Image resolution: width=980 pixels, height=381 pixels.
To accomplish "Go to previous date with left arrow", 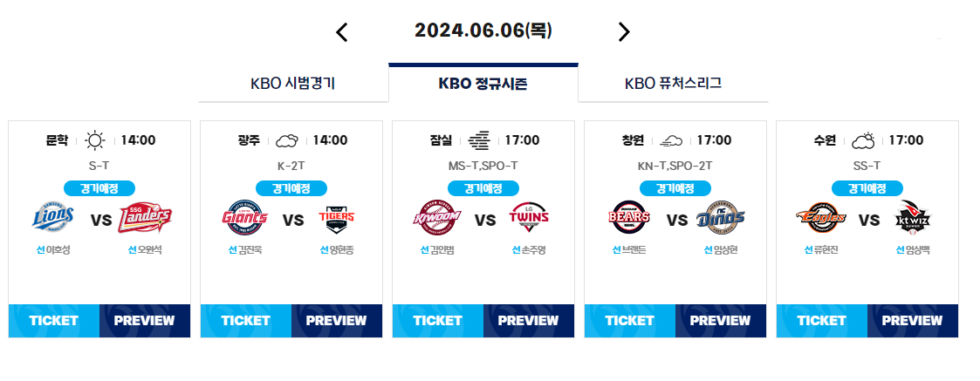I will pos(341,32).
